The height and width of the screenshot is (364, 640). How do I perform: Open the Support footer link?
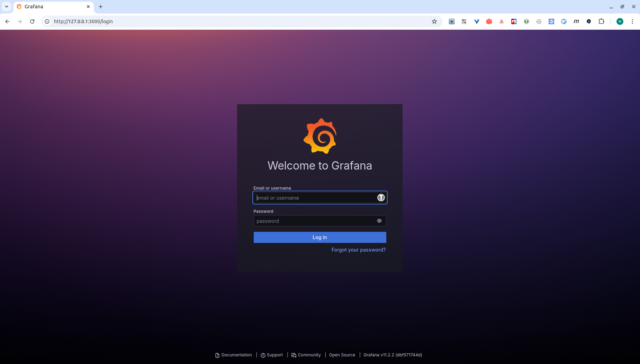tap(272, 355)
